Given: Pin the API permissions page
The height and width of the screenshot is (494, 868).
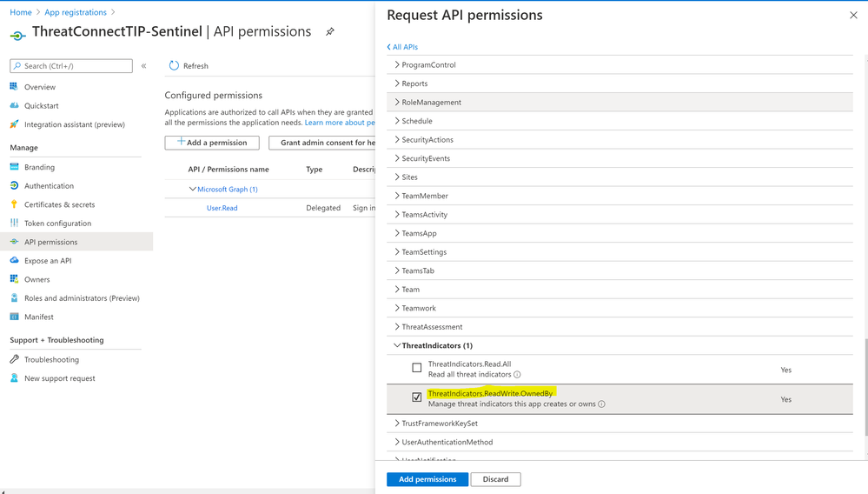Looking at the screenshot, I should pyautogui.click(x=330, y=31).
